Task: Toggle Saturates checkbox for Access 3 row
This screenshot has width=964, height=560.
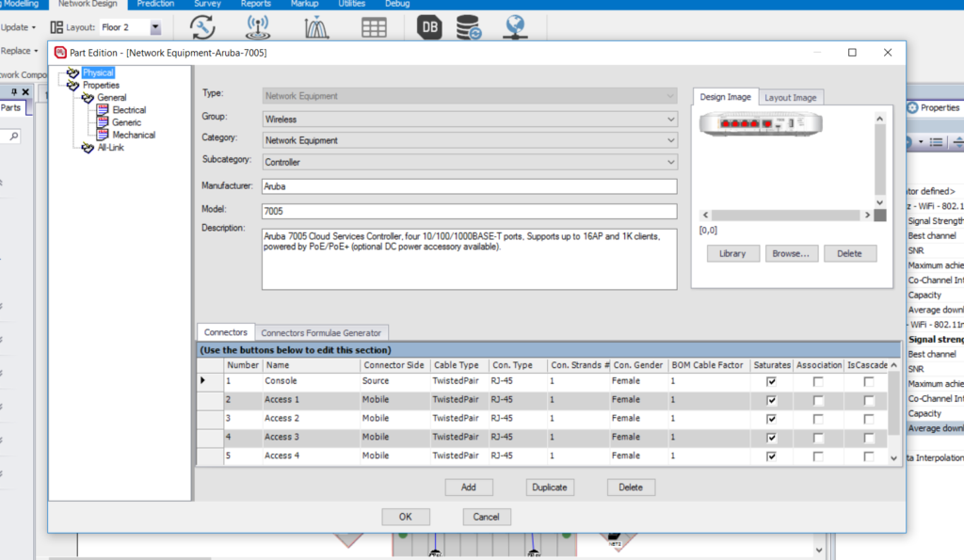Action: coord(772,438)
